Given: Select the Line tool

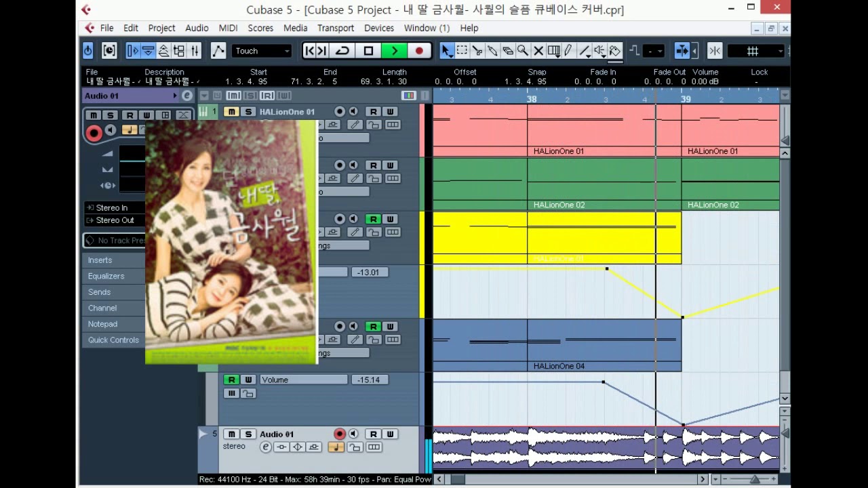Looking at the screenshot, I should (x=585, y=51).
